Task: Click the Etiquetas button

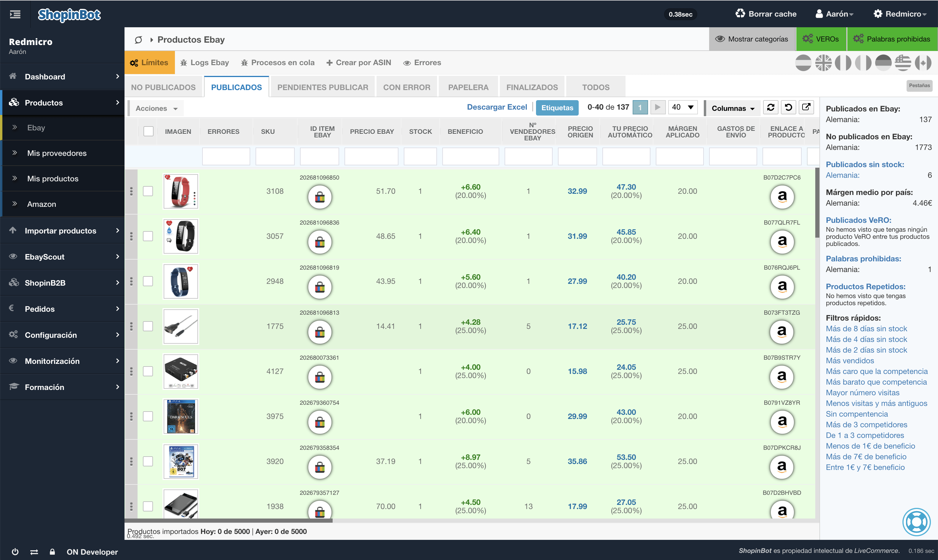Action: (557, 108)
